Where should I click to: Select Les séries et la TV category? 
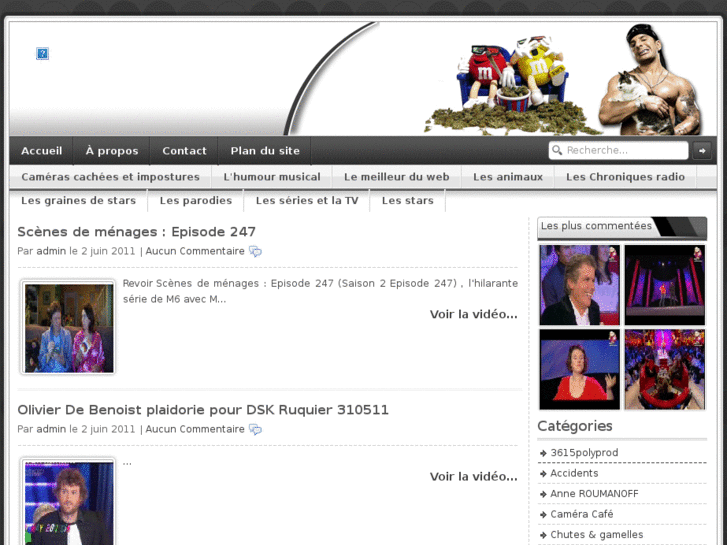point(307,200)
